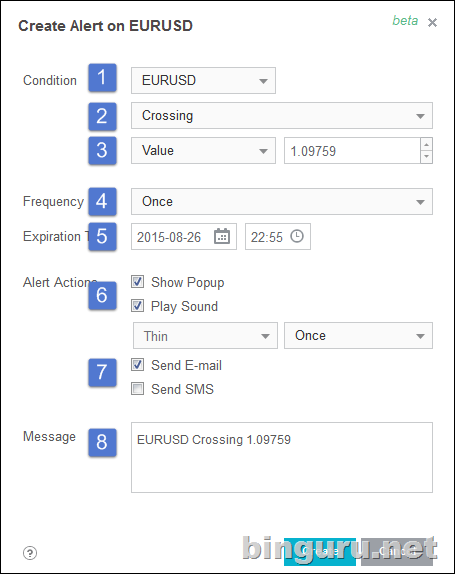Image resolution: width=455 pixels, height=574 pixels.
Task: Toggle the Play Sound checkbox
Action: pos(138,306)
